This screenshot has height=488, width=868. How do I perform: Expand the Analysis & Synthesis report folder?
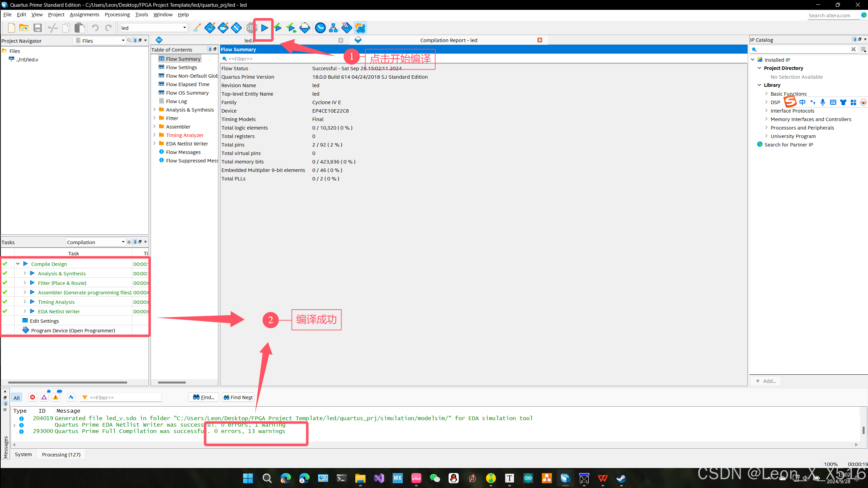click(x=155, y=110)
